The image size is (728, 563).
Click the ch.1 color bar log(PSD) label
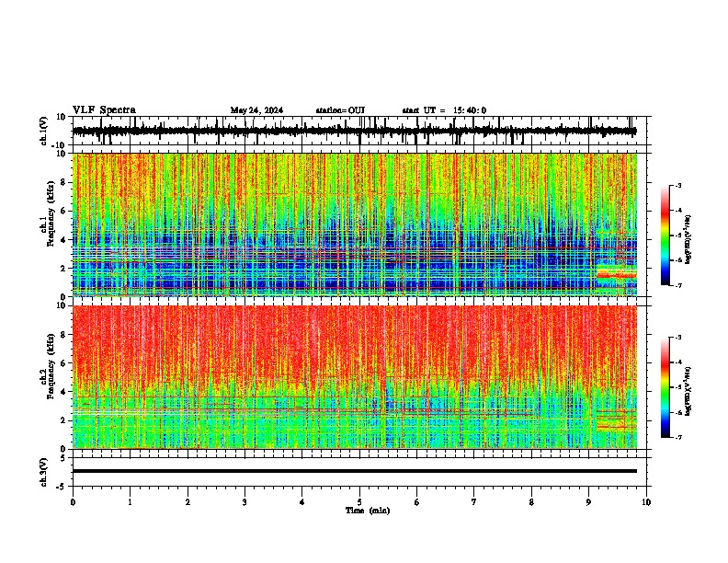688,240
